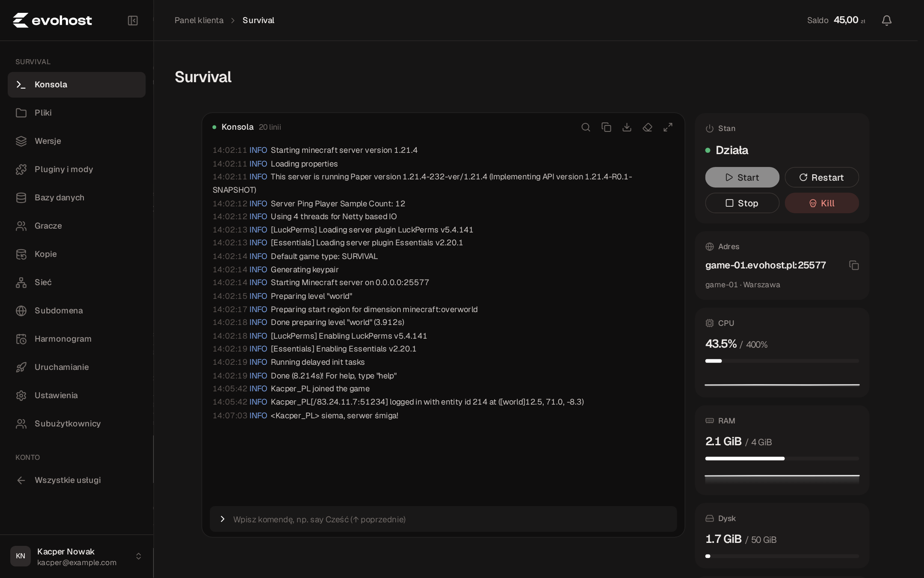Click Panel klienta breadcrumb

point(199,21)
